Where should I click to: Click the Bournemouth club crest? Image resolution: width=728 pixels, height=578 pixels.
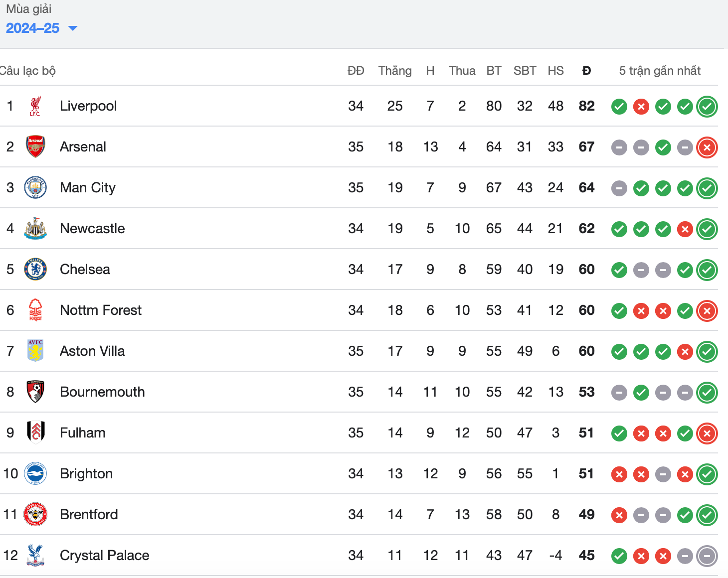(35, 392)
